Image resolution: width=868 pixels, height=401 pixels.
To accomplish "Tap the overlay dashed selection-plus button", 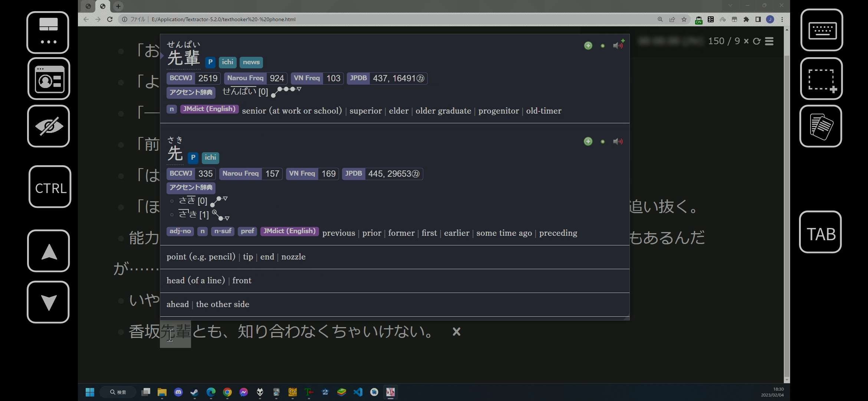I will tap(822, 79).
